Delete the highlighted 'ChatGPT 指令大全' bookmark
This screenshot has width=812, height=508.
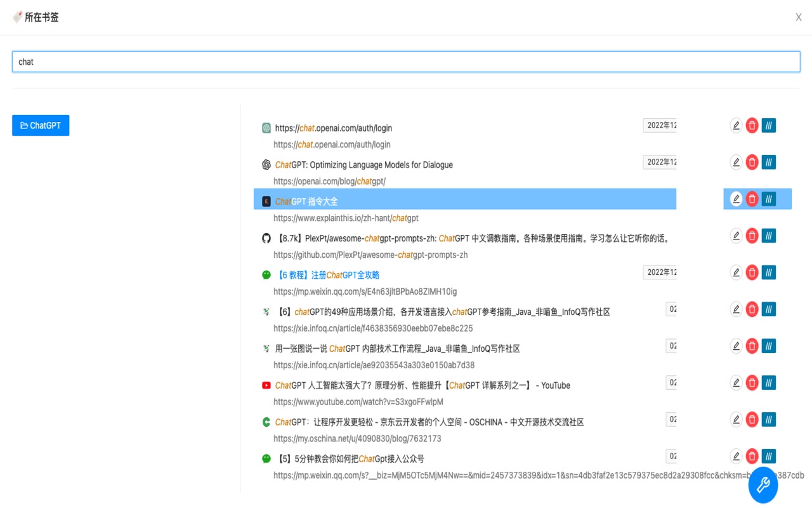coord(752,199)
